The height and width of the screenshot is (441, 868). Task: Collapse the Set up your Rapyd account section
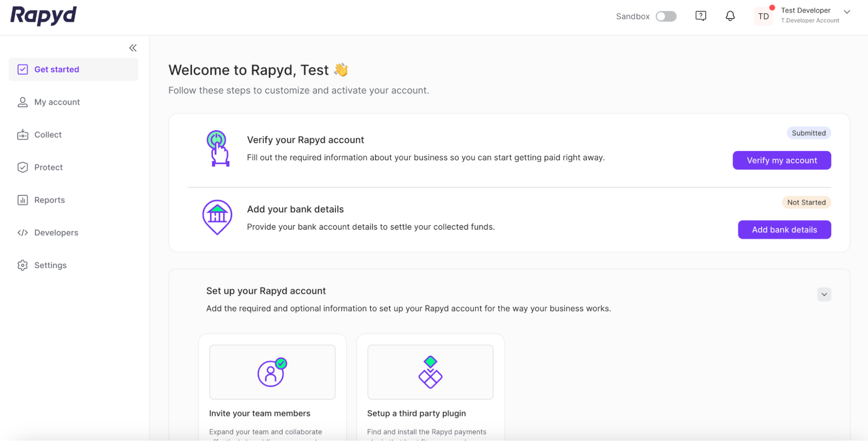click(824, 294)
